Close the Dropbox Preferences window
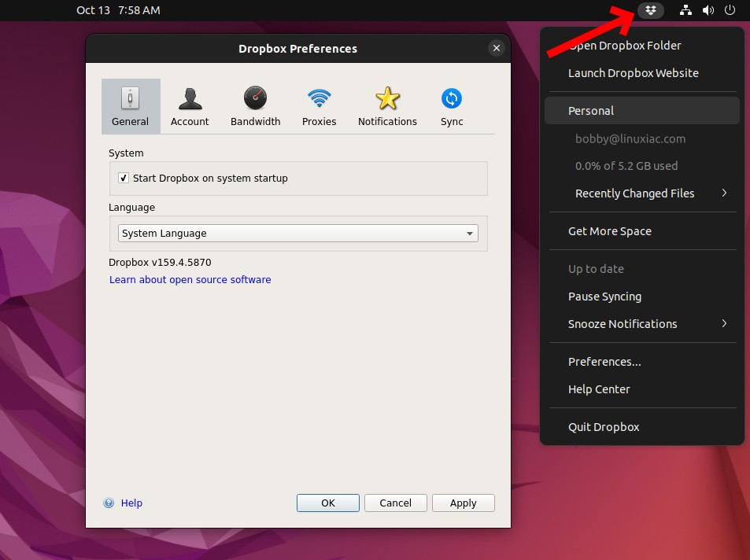Image resolution: width=750 pixels, height=560 pixels. tap(497, 48)
